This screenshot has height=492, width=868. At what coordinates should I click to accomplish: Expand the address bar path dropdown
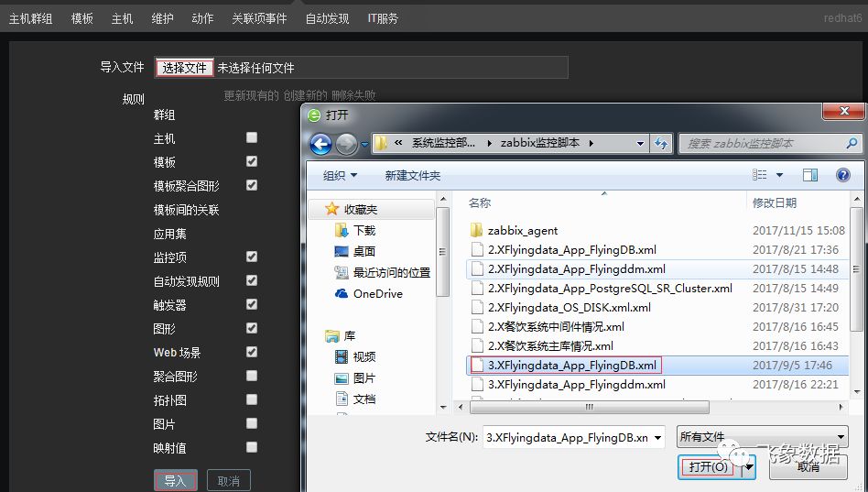[x=640, y=143]
